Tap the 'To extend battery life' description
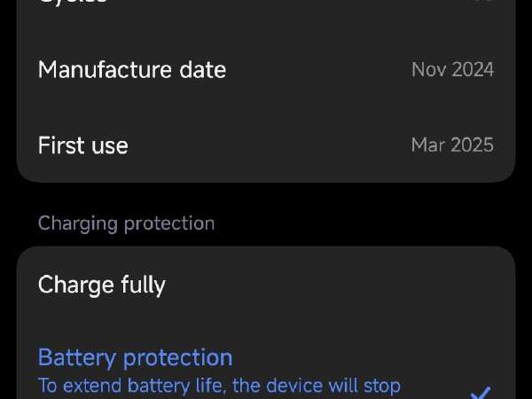The image size is (532, 399). pyautogui.click(x=219, y=387)
